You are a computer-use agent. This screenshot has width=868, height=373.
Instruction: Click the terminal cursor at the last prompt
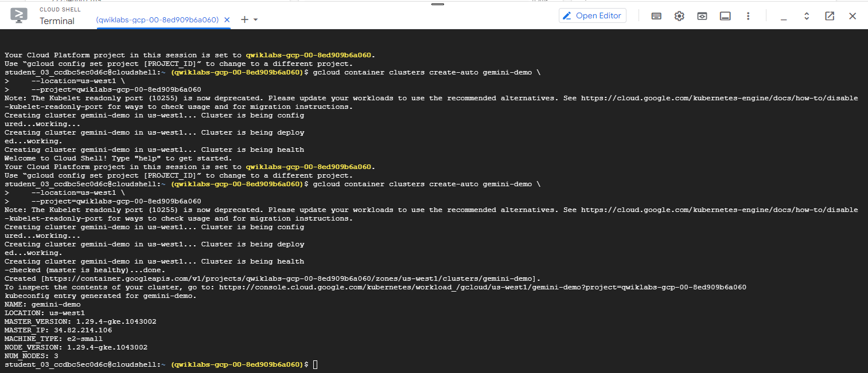(x=315, y=364)
